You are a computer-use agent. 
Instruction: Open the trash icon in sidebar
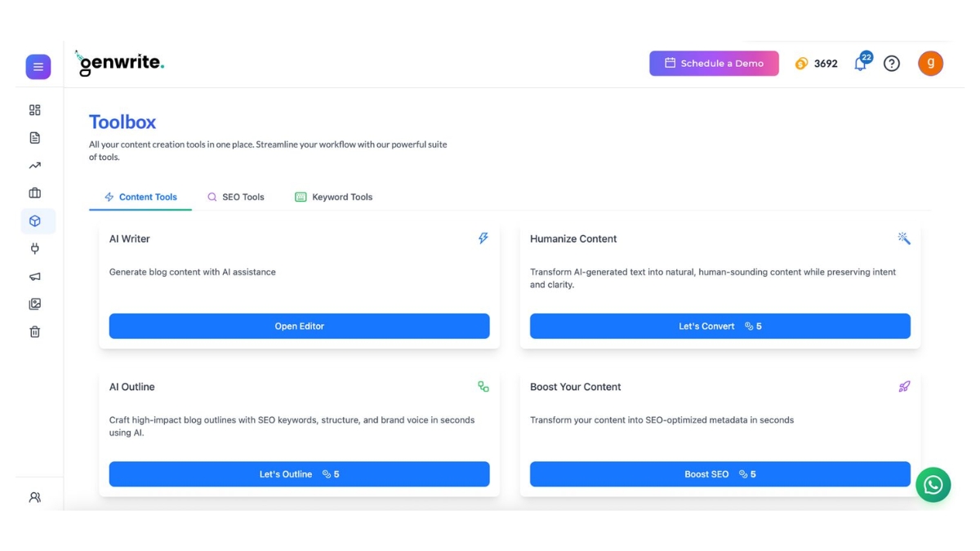tap(34, 331)
